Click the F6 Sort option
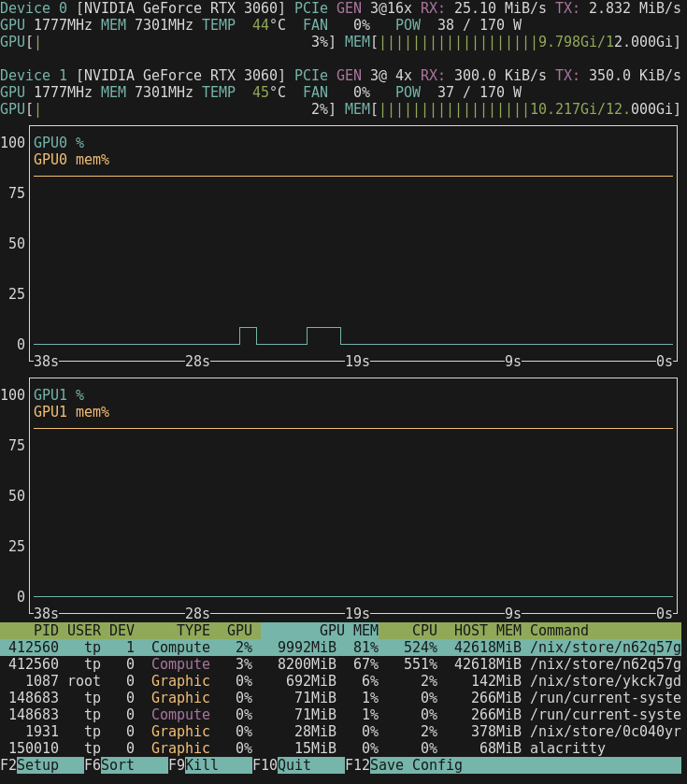Screen dimensions: 687x784 (117, 765)
